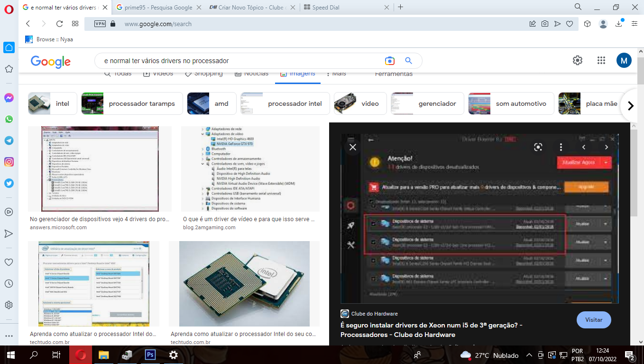Click the Visitar button

tap(594, 320)
